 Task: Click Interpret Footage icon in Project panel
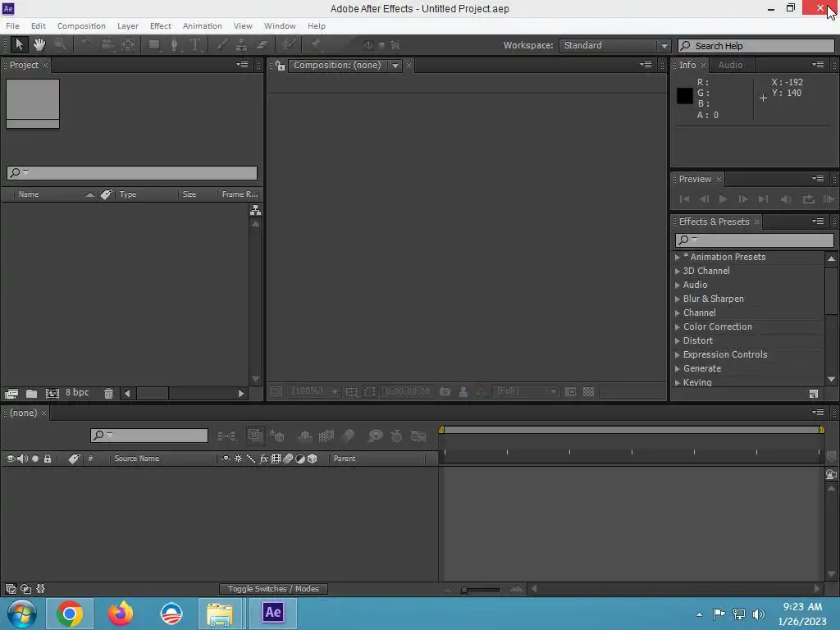[x=11, y=394]
